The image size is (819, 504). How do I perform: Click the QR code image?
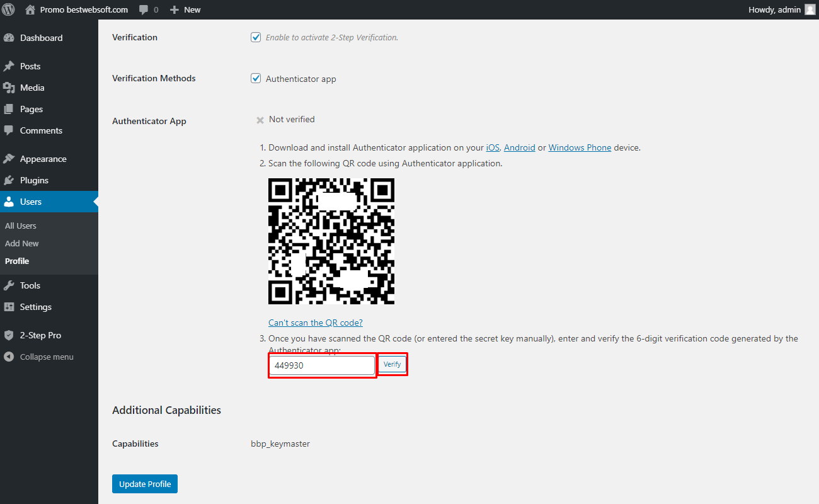331,241
